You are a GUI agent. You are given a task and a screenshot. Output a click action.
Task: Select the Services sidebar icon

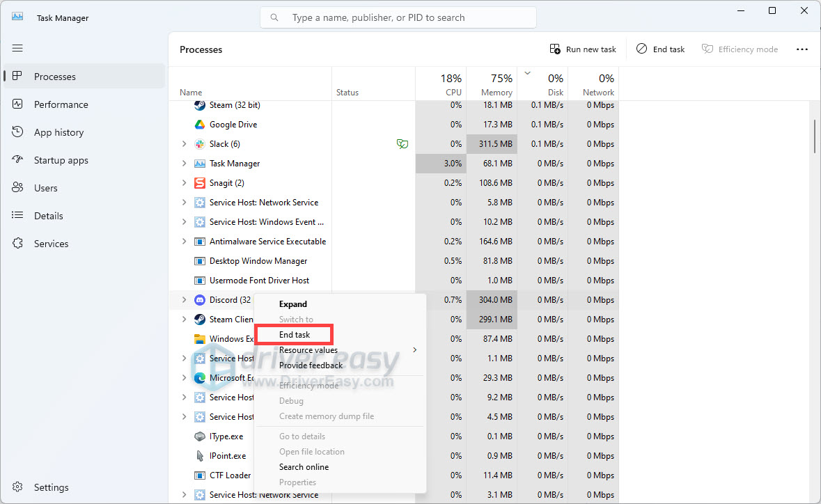pyautogui.click(x=17, y=243)
